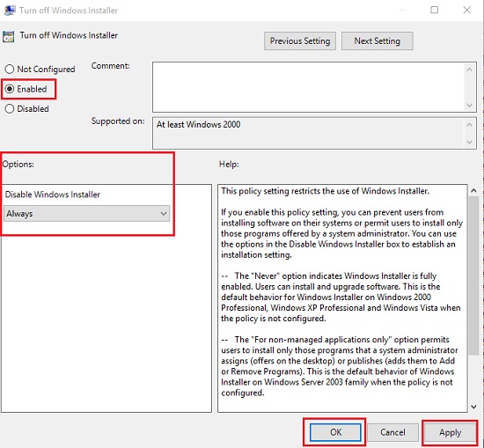This screenshot has width=484, height=448.
Task: Click Supported on scroll-up arrow
Action: pyautogui.click(x=470, y=124)
